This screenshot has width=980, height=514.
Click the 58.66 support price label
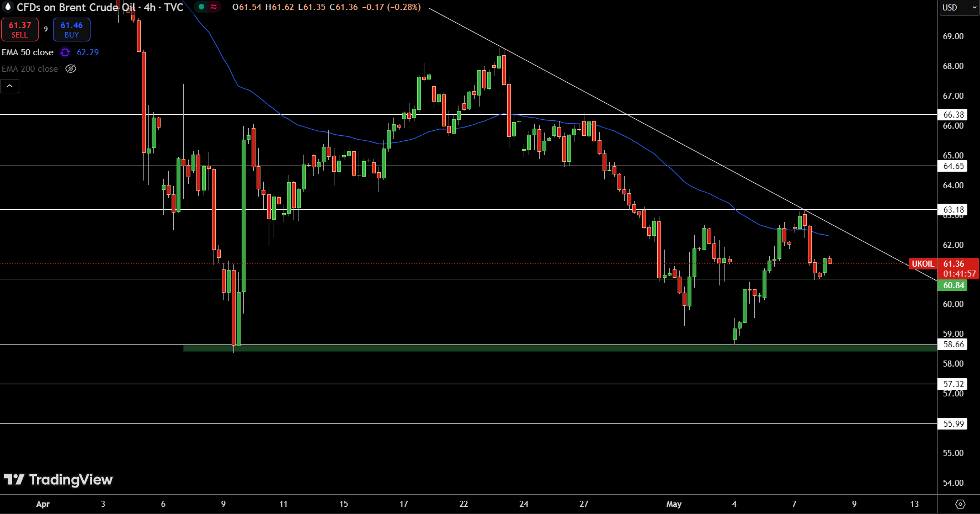[x=953, y=345]
